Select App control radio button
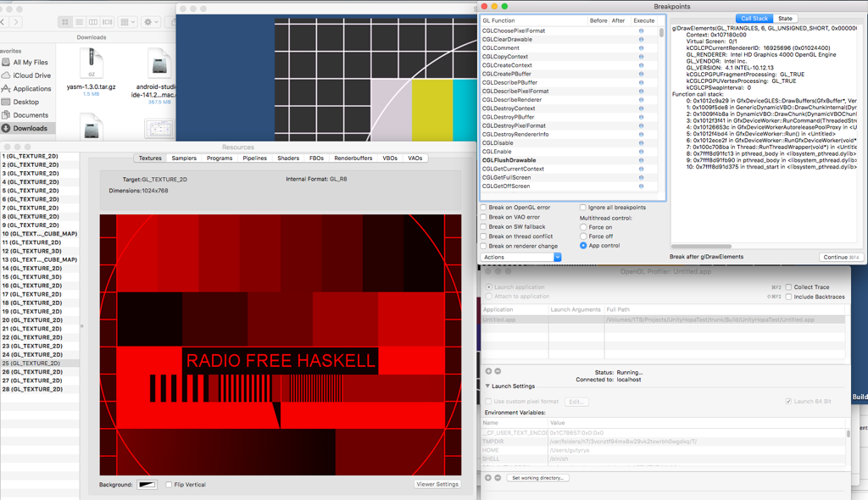The image size is (868, 500). pos(583,245)
